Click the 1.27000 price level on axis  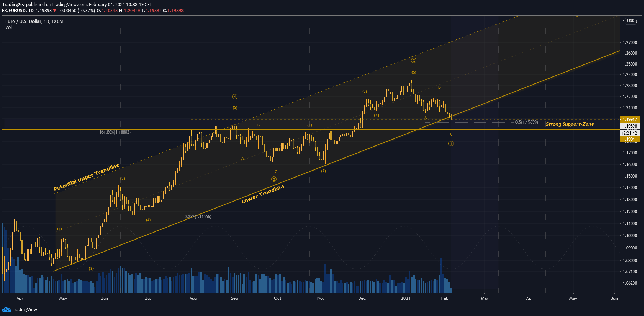point(630,43)
